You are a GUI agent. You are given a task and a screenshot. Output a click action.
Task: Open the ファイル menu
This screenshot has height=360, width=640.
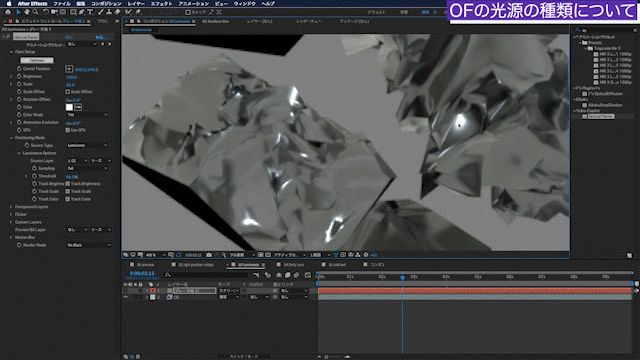click(62, 4)
